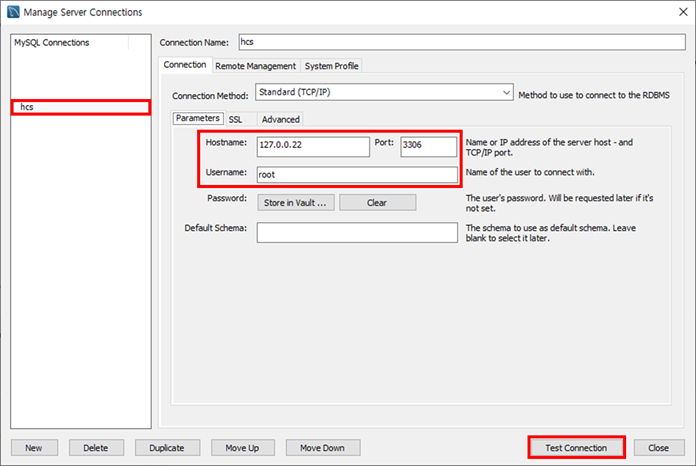This screenshot has height=466, width=696.
Task: Click the Port input field
Action: click(428, 146)
